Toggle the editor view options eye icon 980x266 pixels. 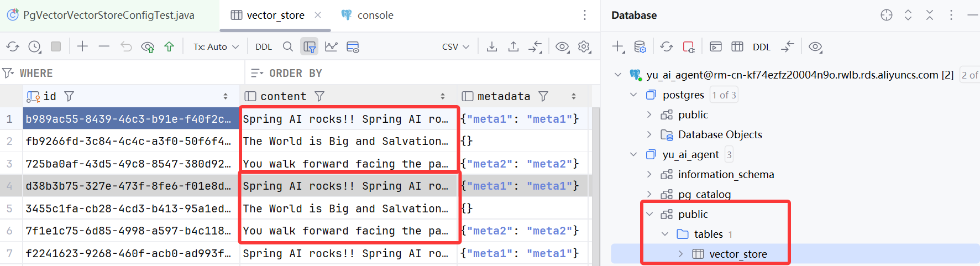click(x=562, y=47)
